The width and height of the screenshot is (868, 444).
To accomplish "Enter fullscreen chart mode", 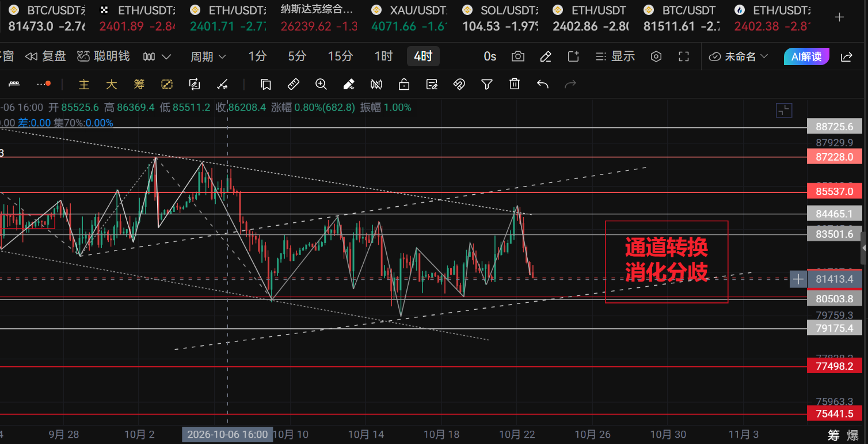I will pos(684,56).
